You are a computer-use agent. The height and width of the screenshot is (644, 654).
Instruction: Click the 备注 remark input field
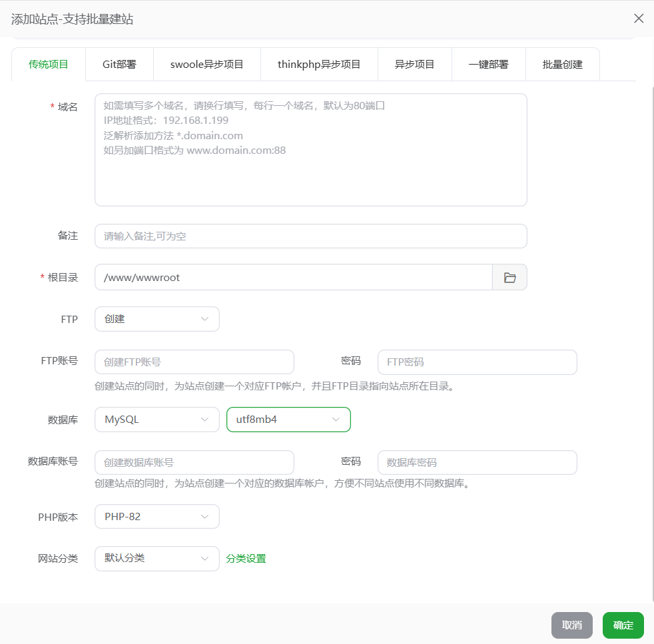click(310, 236)
